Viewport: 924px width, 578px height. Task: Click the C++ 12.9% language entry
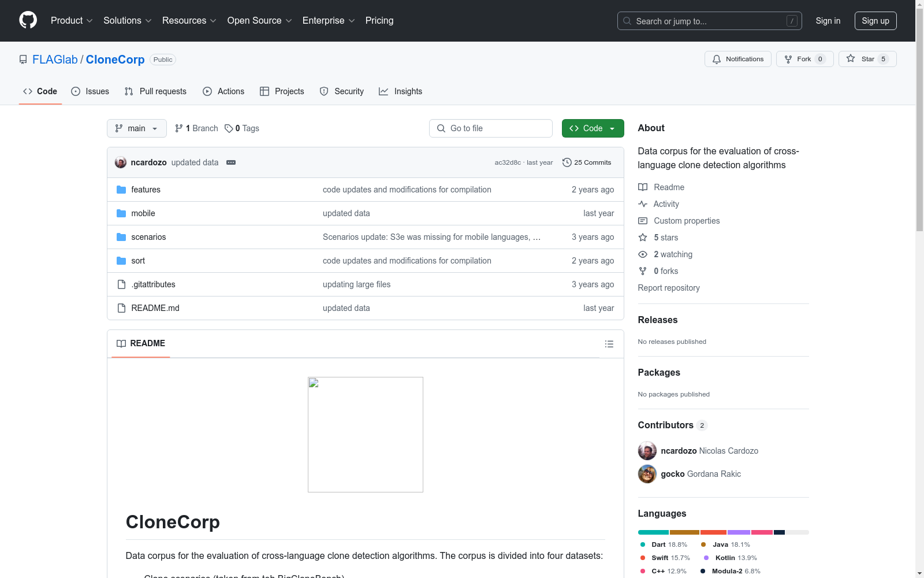(x=664, y=571)
